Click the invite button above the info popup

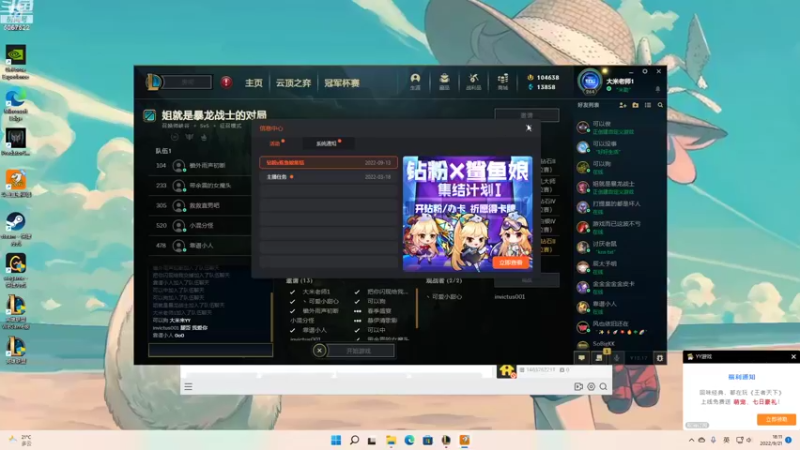click(x=527, y=115)
